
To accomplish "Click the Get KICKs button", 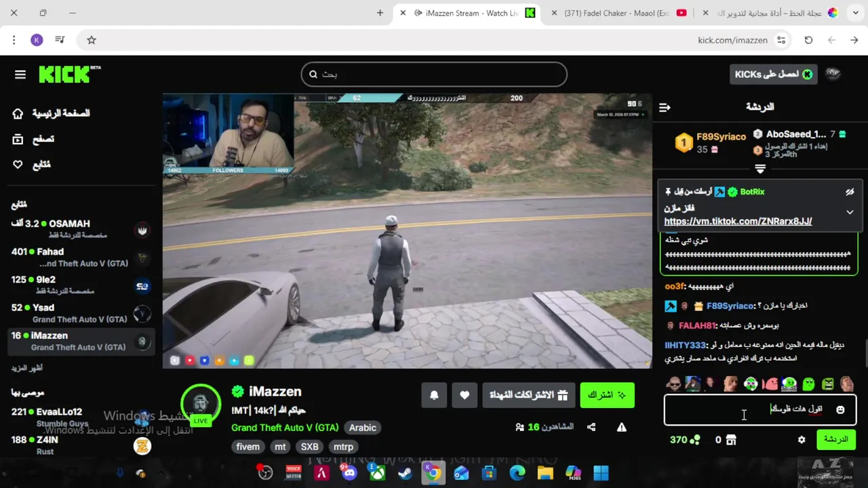I will 773,75.
